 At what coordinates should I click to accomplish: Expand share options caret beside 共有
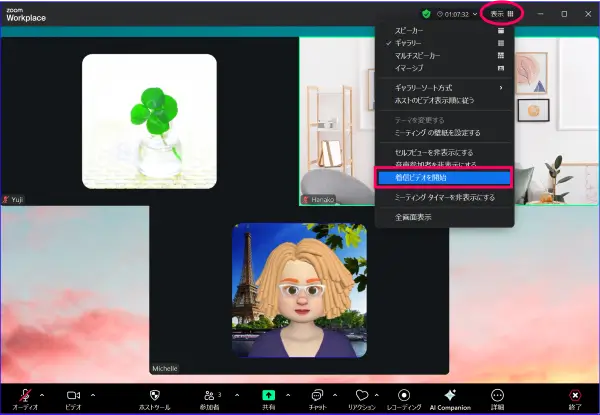(x=288, y=395)
